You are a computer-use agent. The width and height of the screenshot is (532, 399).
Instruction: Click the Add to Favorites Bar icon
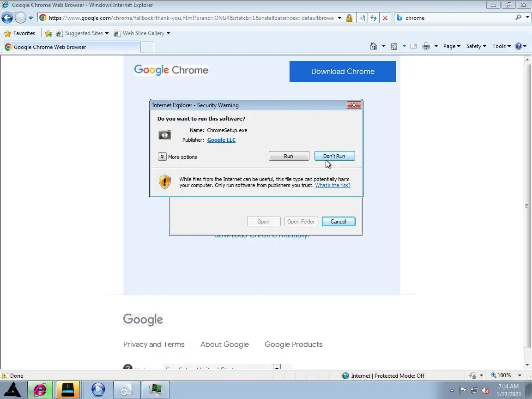(48, 33)
